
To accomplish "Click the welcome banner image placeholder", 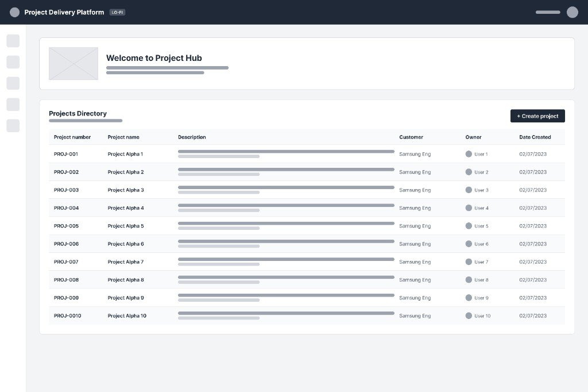I will tap(73, 63).
